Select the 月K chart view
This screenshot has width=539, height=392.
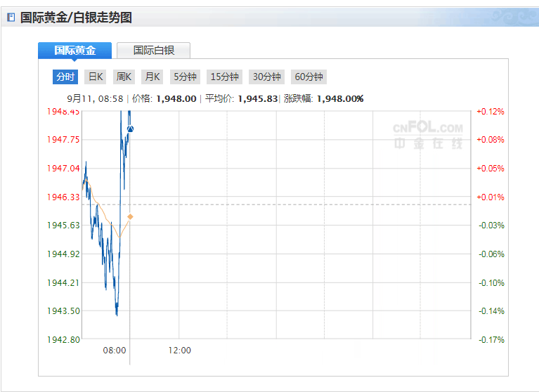152,77
